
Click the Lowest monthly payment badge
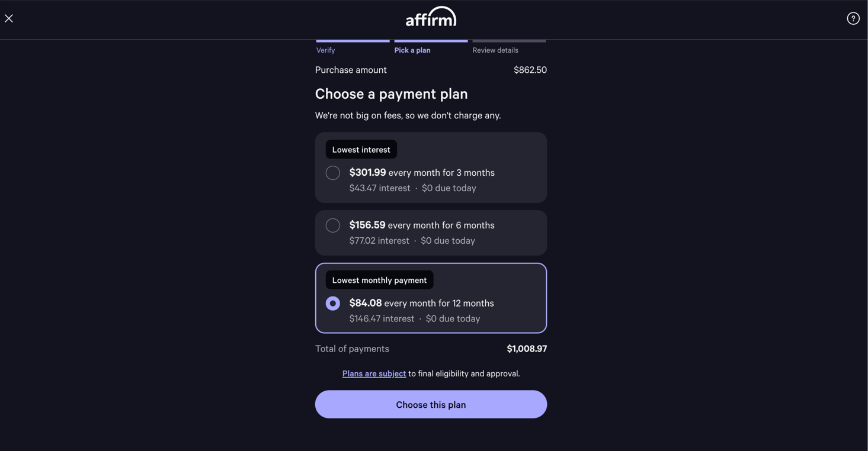[380, 280]
